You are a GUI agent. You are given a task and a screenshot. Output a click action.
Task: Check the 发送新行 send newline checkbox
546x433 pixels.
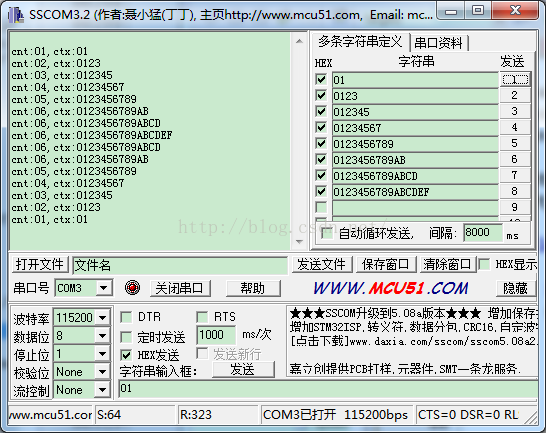click(x=202, y=353)
